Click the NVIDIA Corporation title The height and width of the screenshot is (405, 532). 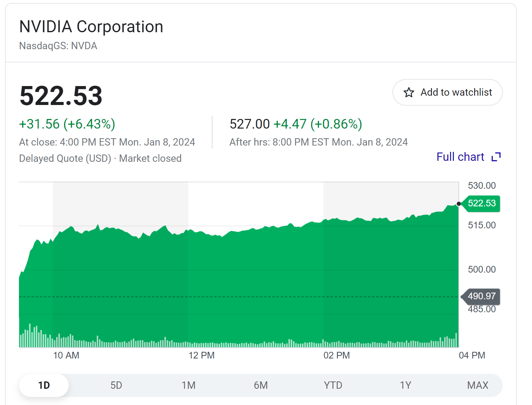(x=91, y=27)
